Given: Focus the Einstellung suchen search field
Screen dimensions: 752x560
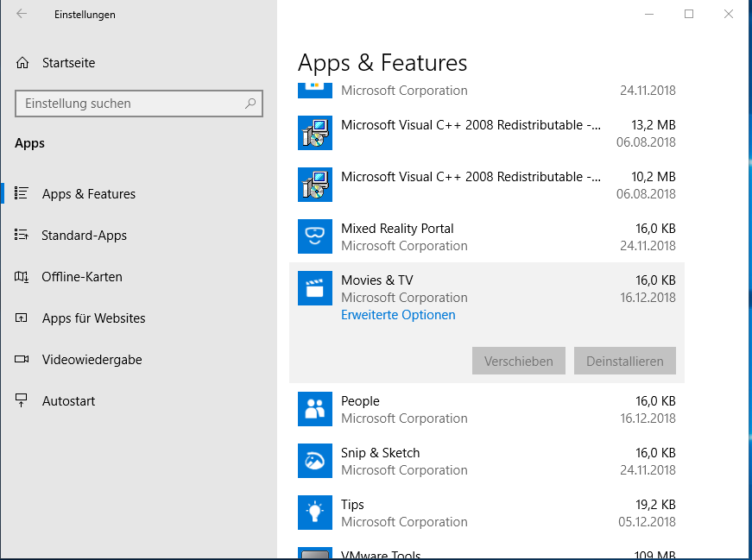Looking at the screenshot, I should pyautogui.click(x=130, y=104).
